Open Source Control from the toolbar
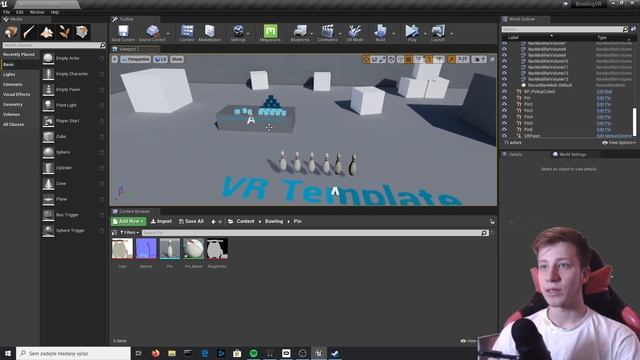 [x=153, y=31]
